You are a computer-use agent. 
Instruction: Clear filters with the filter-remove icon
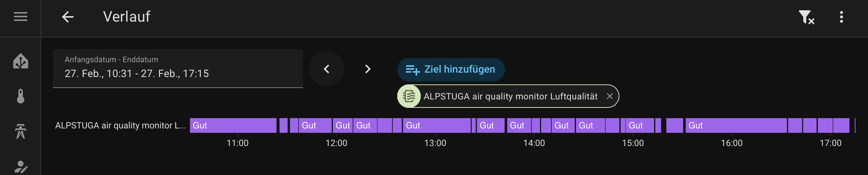coord(806,17)
